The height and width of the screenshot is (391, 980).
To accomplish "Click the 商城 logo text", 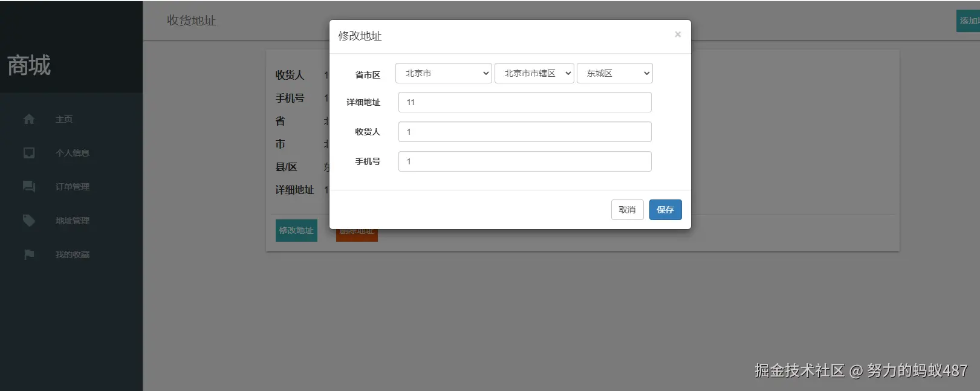I will click(29, 65).
